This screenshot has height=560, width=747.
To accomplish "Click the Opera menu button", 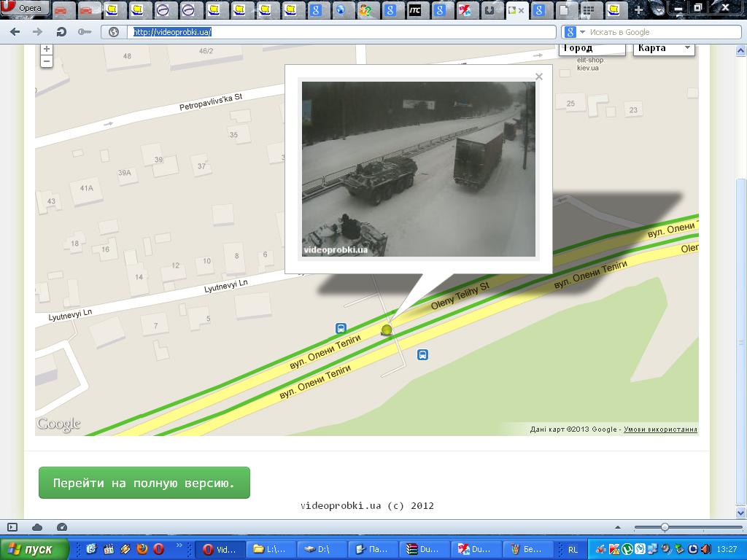I will (25, 9).
